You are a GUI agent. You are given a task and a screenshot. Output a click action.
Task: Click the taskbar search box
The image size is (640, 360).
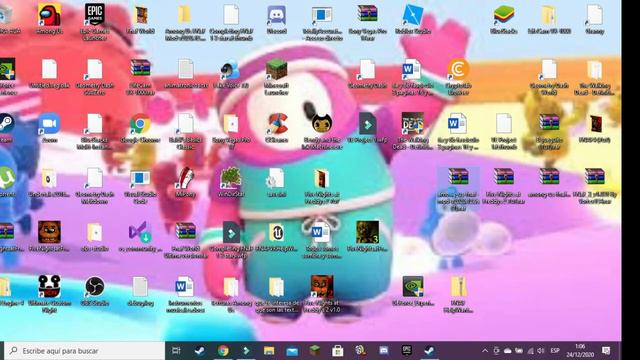pos(84,351)
